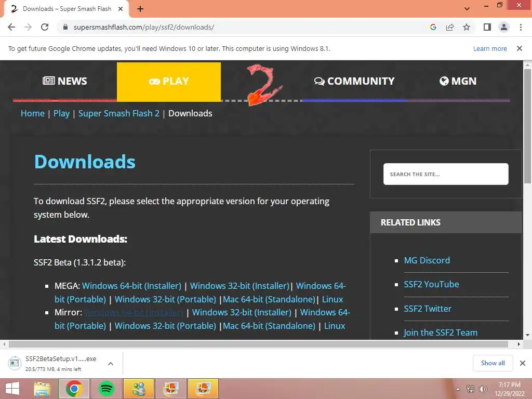Click the address bar URL

coord(144,27)
